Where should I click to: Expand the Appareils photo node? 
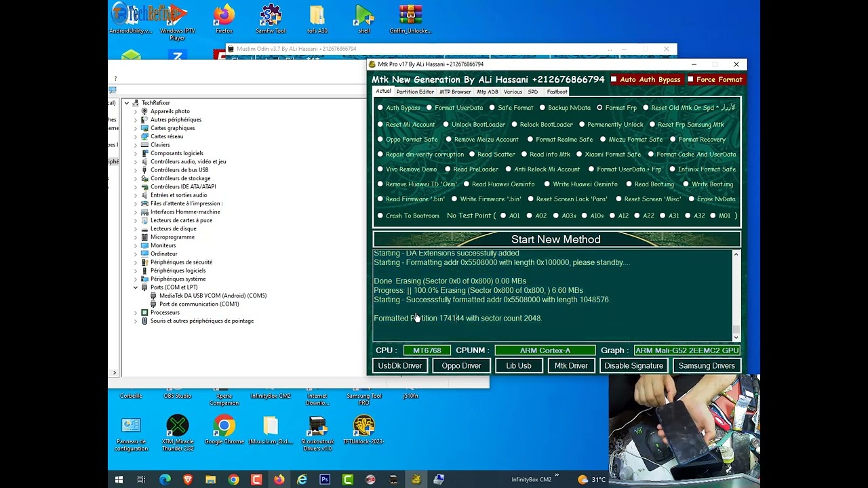tap(136, 111)
